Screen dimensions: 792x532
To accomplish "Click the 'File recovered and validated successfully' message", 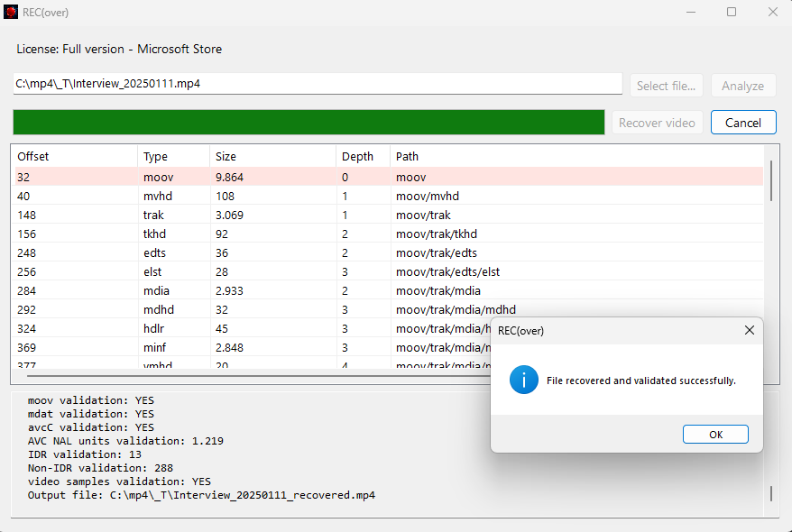I will 641,381.
